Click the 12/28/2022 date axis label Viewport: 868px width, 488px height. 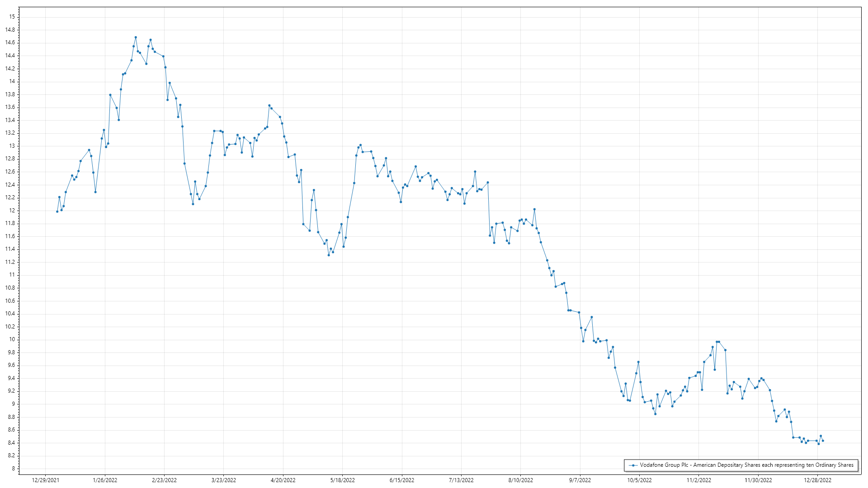(x=817, y=480)
